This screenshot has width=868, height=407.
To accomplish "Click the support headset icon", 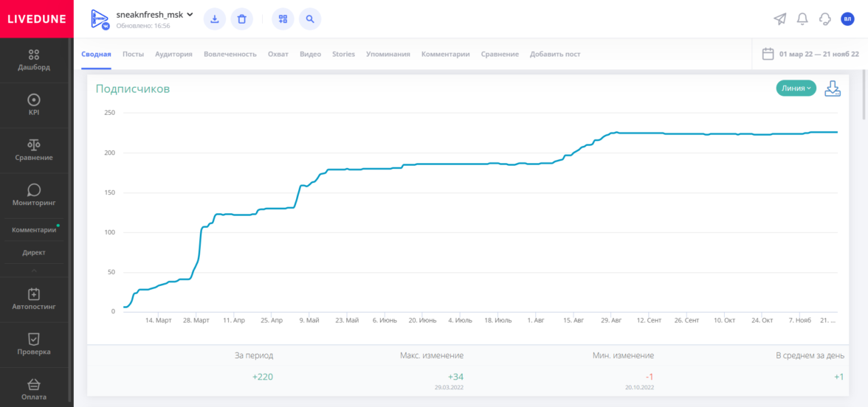I will (x=825, y=19).
